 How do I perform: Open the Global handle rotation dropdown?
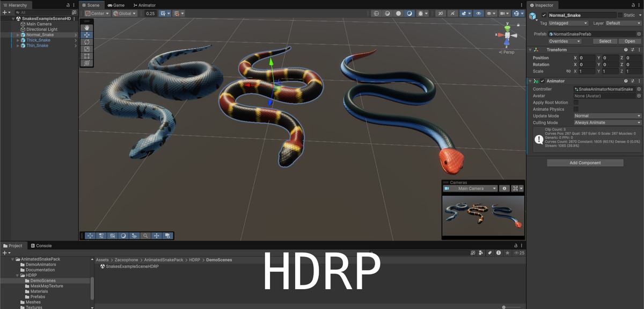click(125, 13)
